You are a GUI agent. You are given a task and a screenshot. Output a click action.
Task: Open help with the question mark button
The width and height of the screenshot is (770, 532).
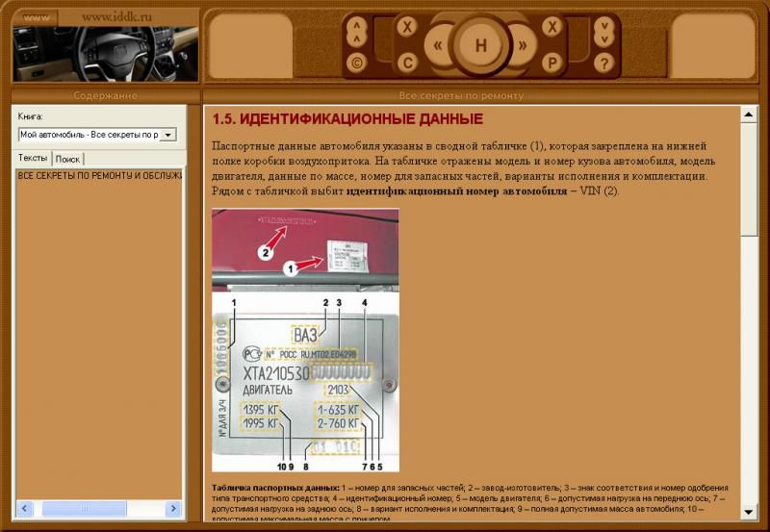(x=603, y=63)
